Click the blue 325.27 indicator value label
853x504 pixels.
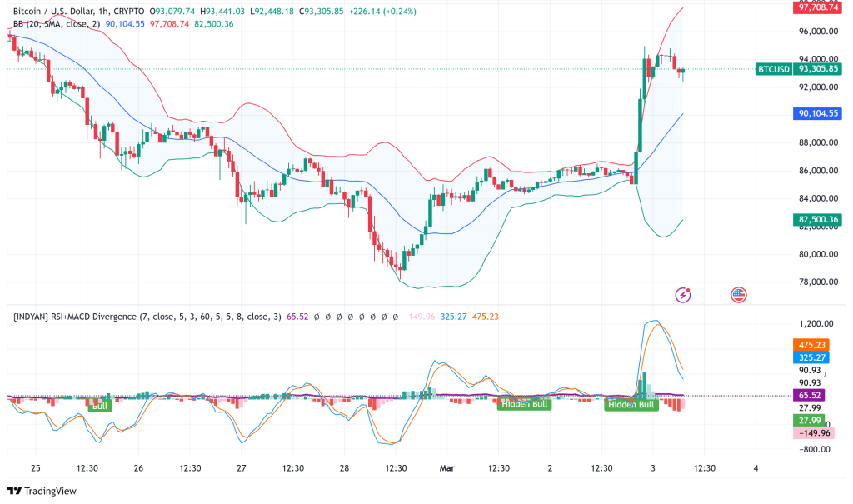pyautogui.click(x=811, y=357)
